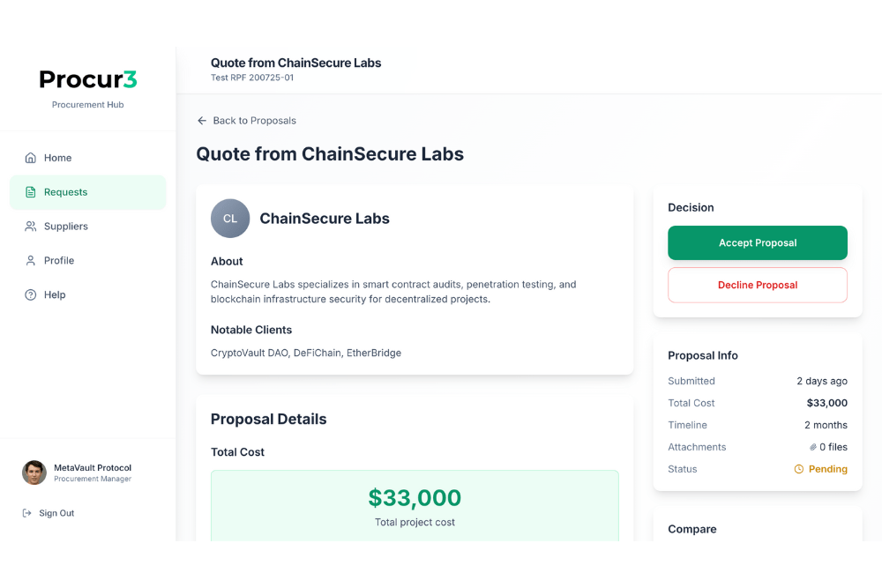Click the Profile person icon
The height and width of the screenshot is (588, 882).
tap(30, 261)
